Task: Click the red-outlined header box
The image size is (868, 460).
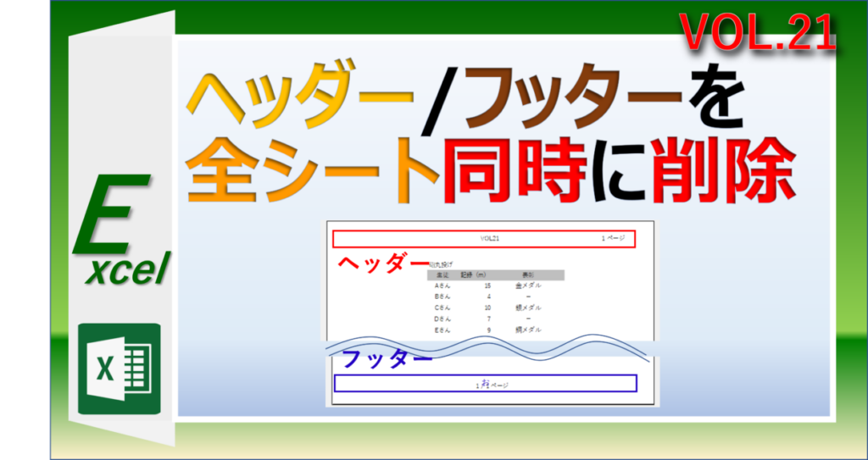Action: click(483, 238)
